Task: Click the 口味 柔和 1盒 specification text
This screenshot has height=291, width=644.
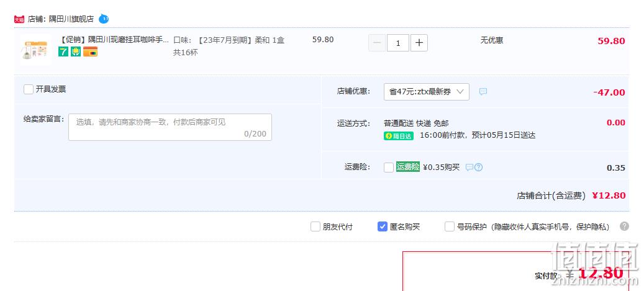Action: point(229,47)
